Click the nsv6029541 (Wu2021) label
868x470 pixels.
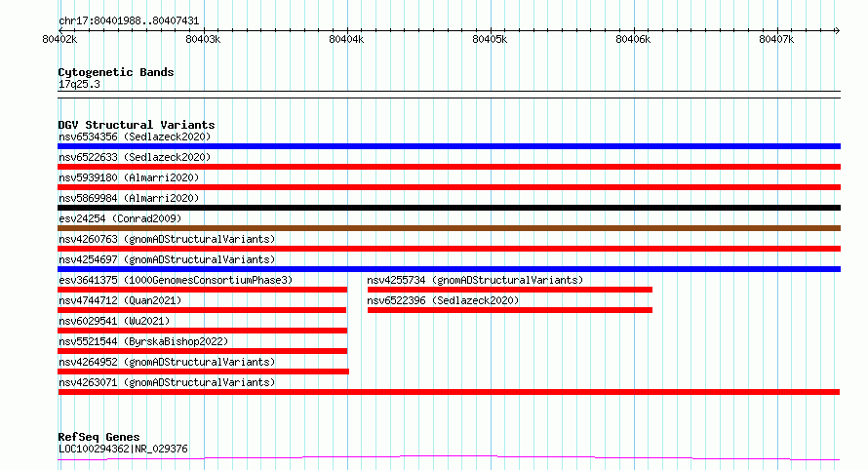(114, 321)
